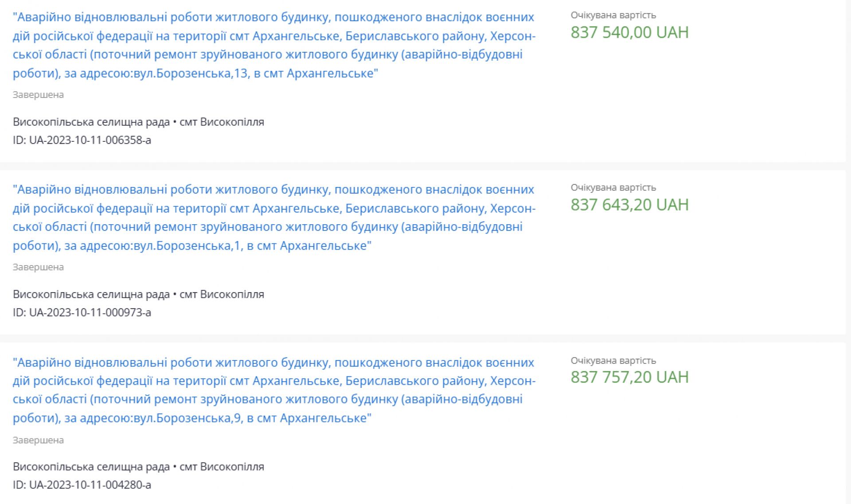
Task: Click the Очікувана вартість label above 837 757,20
Action: point(613,360)
